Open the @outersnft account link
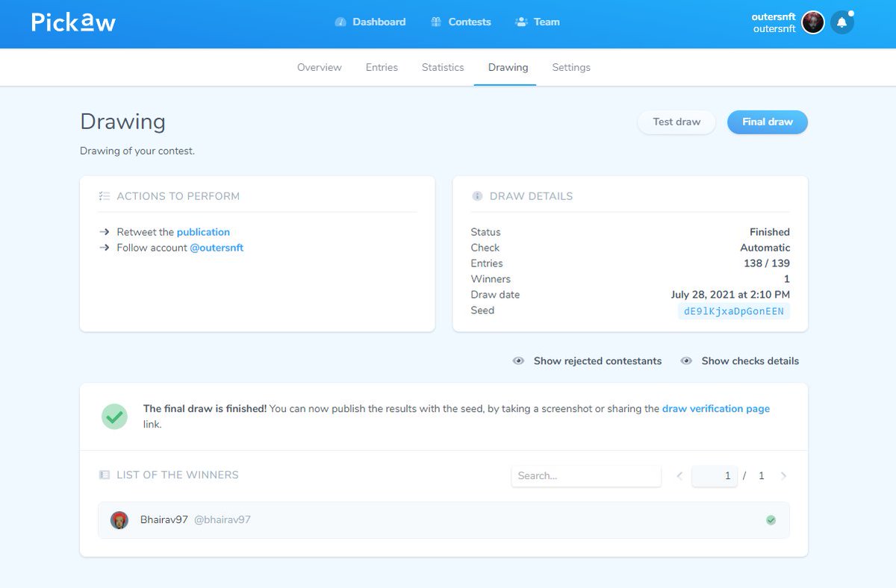The width and height of the screenshot is (896, 588). point(217,248)
